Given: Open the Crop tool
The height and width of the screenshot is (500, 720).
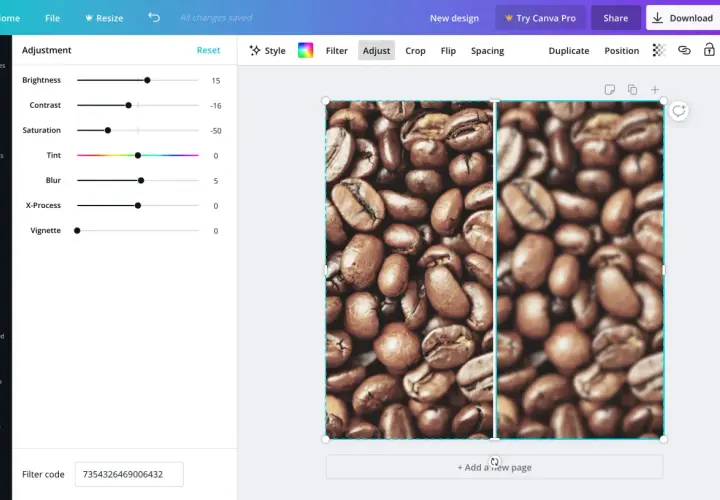Looking at the screenshot, I should 415,51.
